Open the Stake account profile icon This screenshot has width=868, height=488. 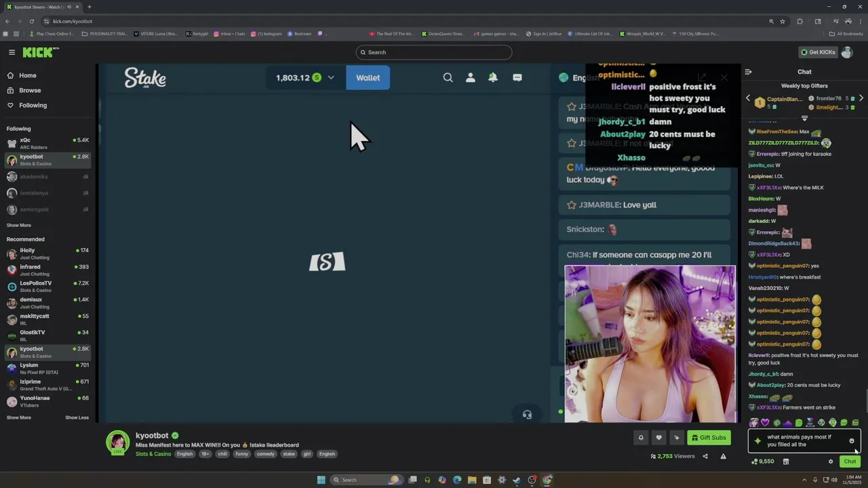[470, 78]
